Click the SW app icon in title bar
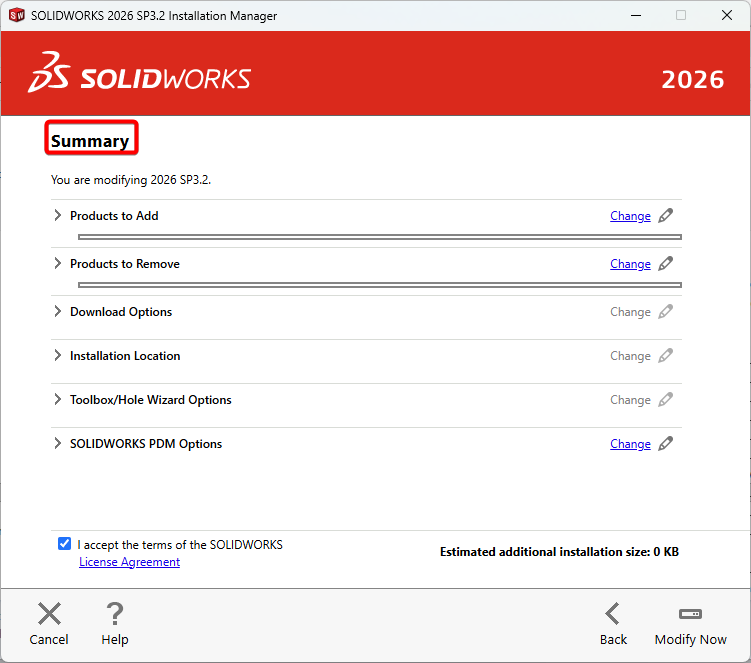The image size is (751, 663). (17, 15)
